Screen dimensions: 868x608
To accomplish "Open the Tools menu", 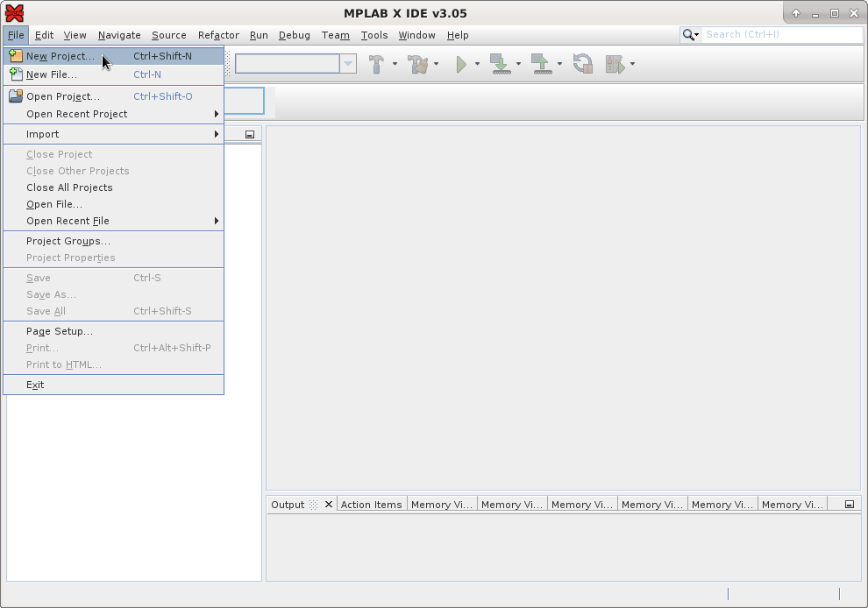I will coord(374,35).
